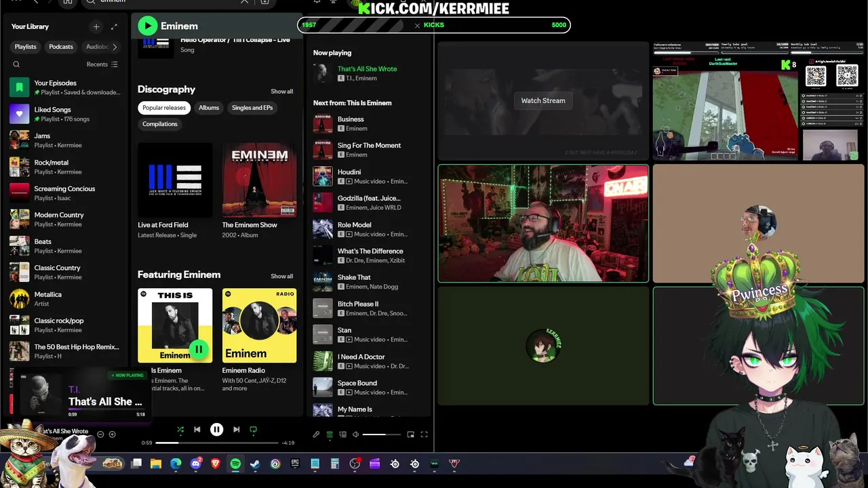
Task: Select the Singles and EPs filter chip
Action: coord(252,108)
